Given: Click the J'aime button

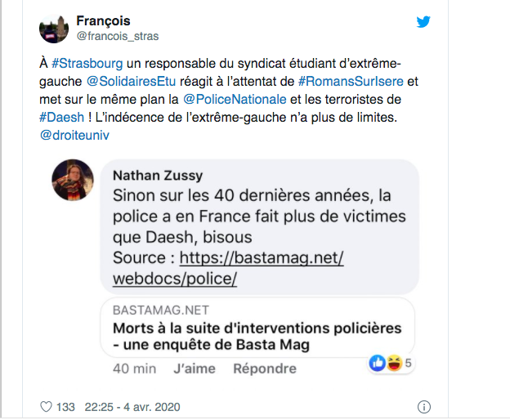Looking at the screenshot, I should click(x=195, y=369).
